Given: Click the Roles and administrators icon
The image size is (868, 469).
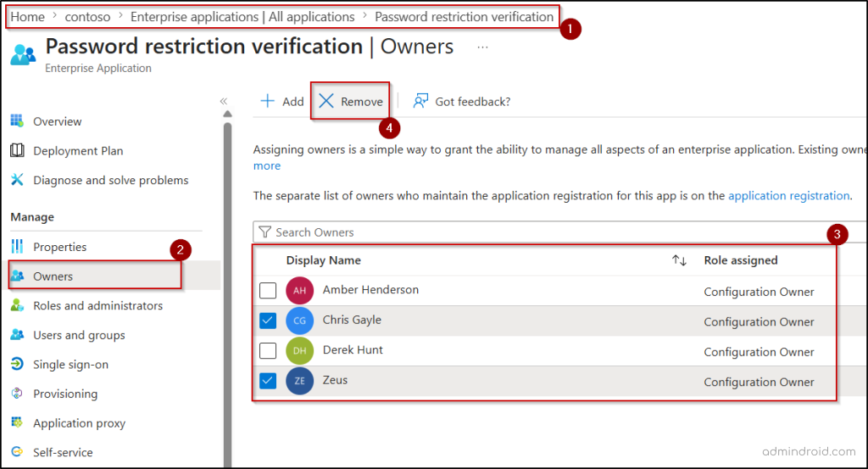Looking at the screenshot, I should 17,304.
